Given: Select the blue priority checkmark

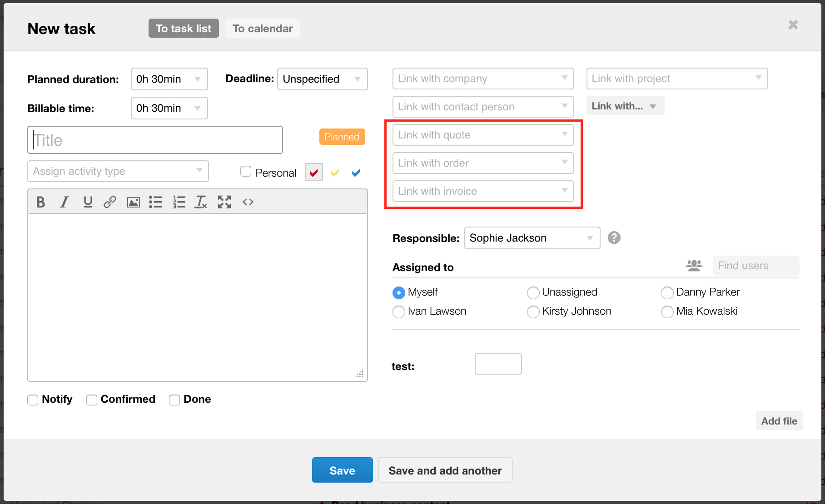Looking at the screenshot, I should (356, 173).
